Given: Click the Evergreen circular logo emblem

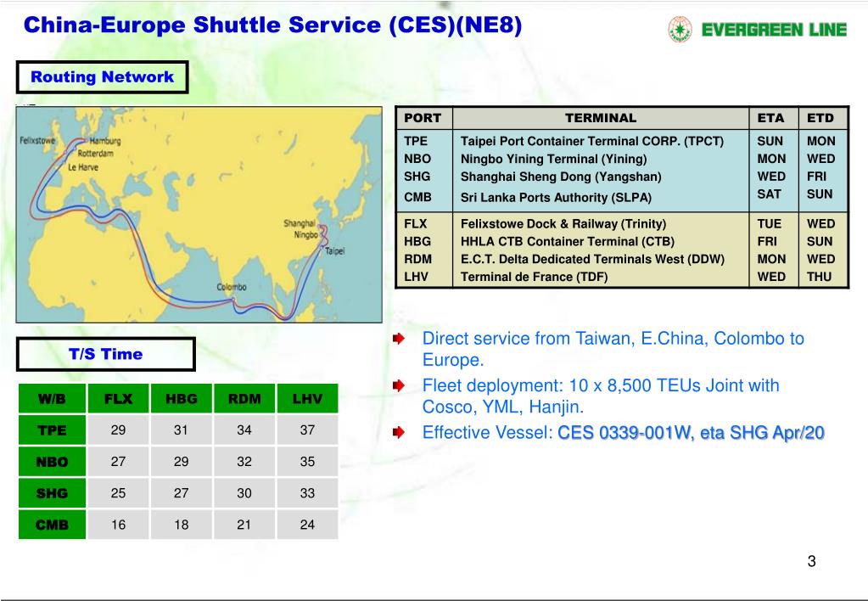Looking at the screenshot, I should click(680, 29).
